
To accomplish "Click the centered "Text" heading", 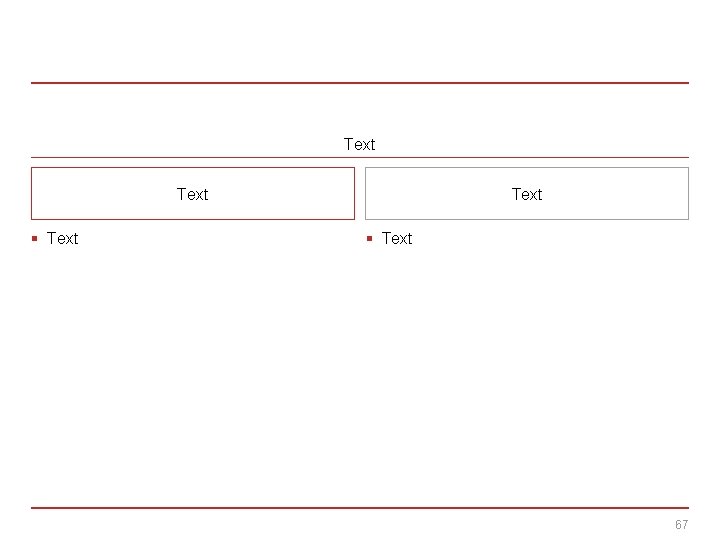I will point(359,144).
